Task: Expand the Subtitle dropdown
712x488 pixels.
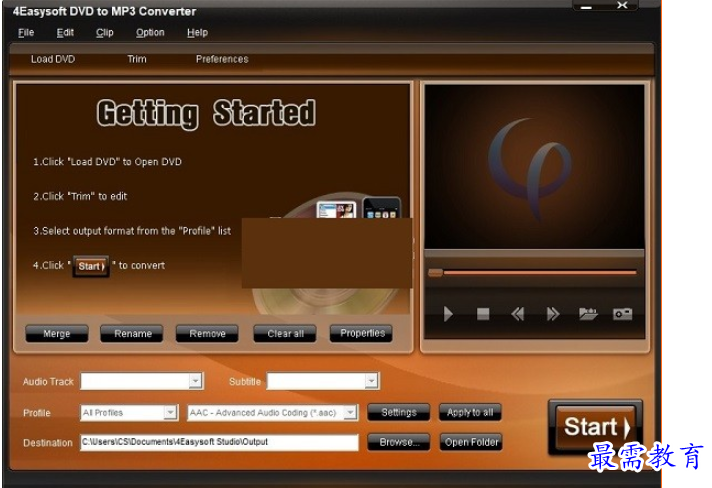Action: click(371, 381)
